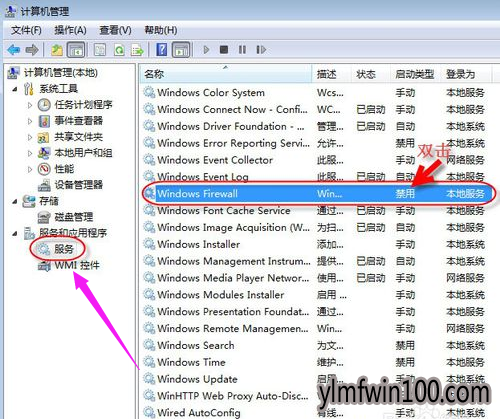Open the 文件(F) menu
Image resolution: width=501 pixels, height=419 pixels.
(26, 30)
